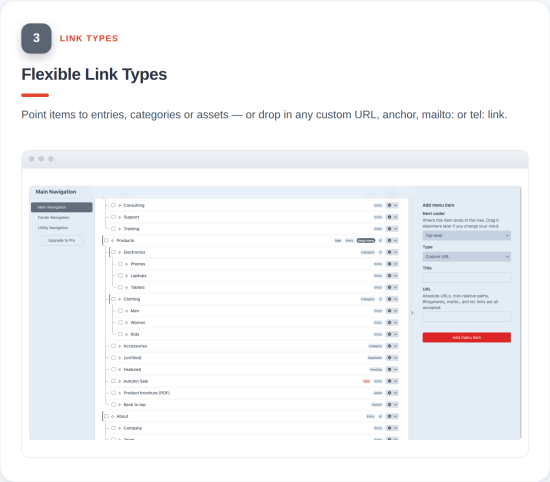Click the gear icon on Kids row
The image size is (550, 482).
tap(389, 334)
